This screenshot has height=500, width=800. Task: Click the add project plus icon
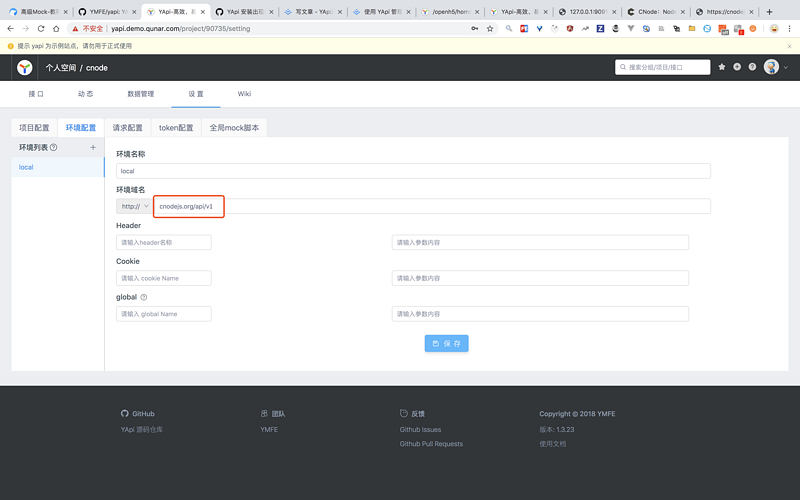pos(737,67)
